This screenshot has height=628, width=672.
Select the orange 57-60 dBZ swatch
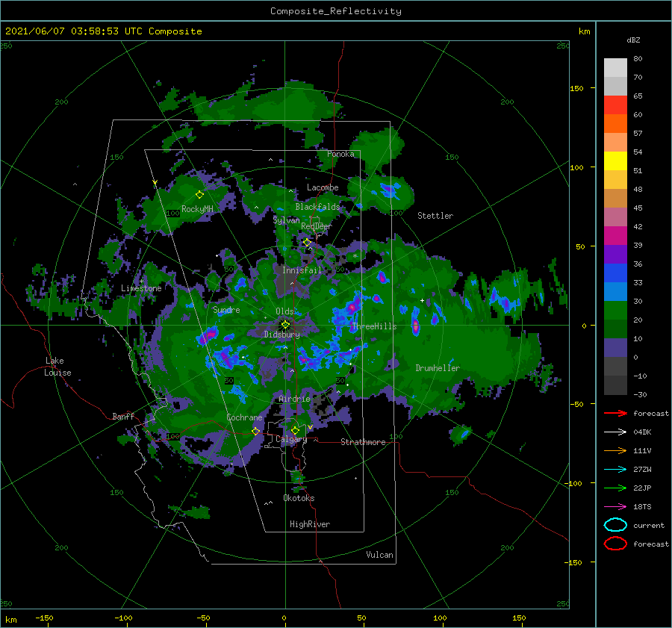click(x=615, y=124)
